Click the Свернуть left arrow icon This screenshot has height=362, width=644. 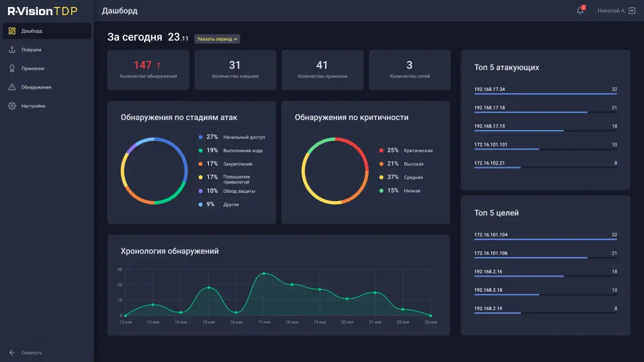12,353
